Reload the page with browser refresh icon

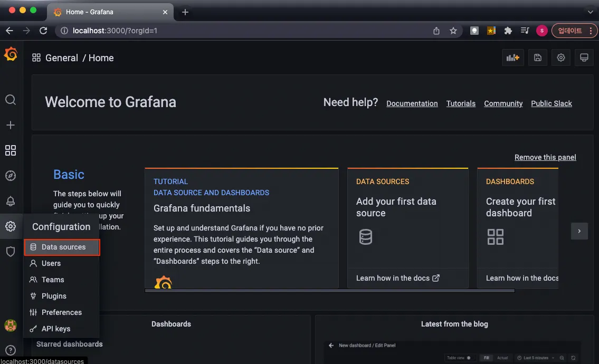pos(43,31)
